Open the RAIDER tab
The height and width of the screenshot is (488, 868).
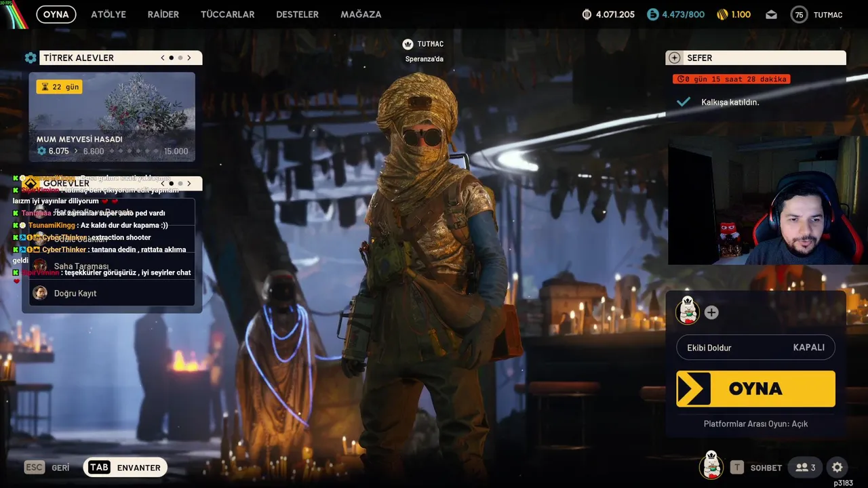163,14
